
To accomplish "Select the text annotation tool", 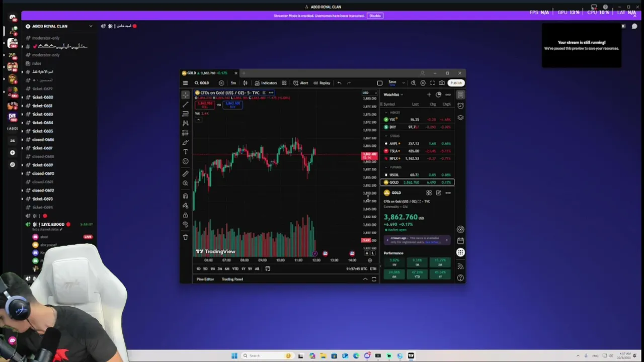I will [x=185, y=152].
